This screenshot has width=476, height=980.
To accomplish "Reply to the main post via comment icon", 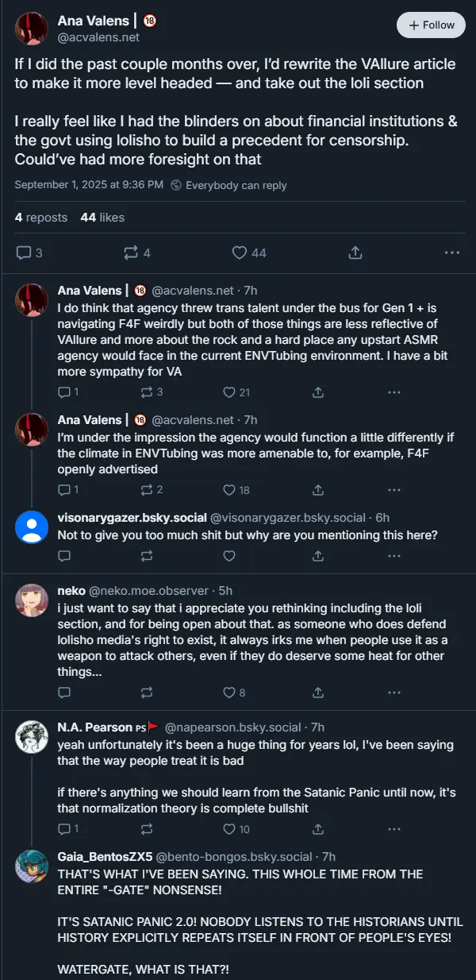I will pyautogui.click(x=24, y=253).
